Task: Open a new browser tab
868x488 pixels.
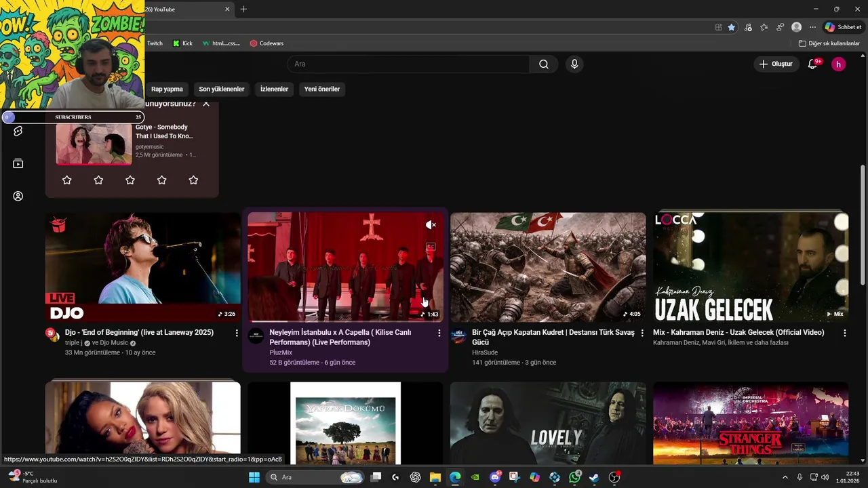Action: click(243, 9)
